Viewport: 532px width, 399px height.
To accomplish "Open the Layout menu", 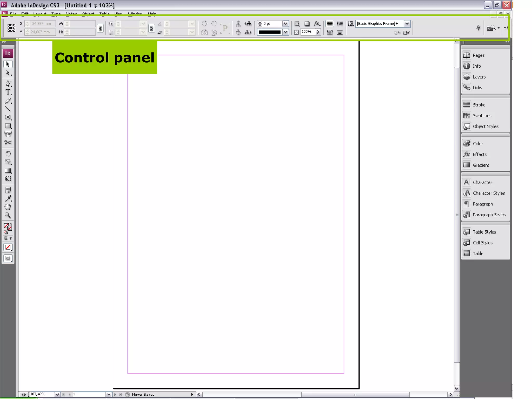I will (x=40, y=14).
